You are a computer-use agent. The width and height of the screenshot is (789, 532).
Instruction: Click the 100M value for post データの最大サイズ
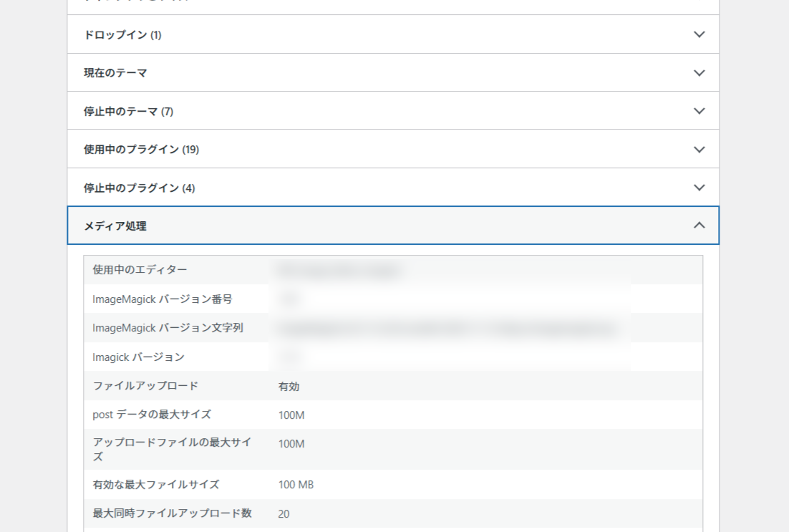point(291,415)
